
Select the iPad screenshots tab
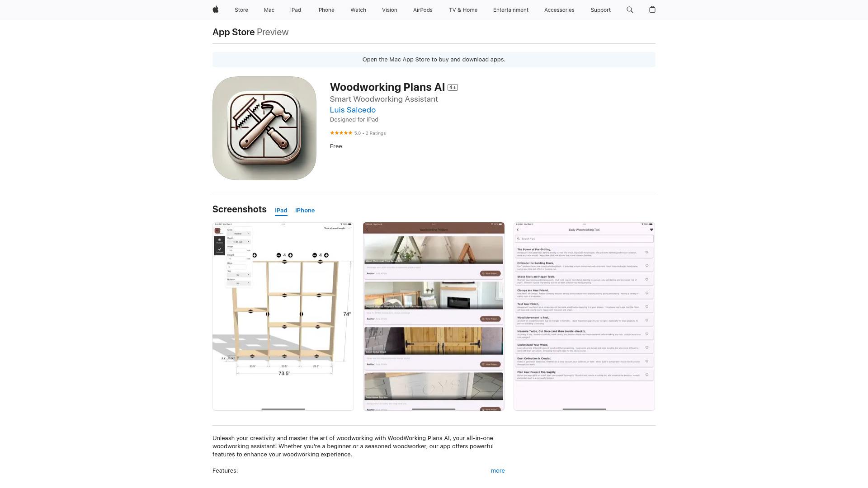point(281,210)
